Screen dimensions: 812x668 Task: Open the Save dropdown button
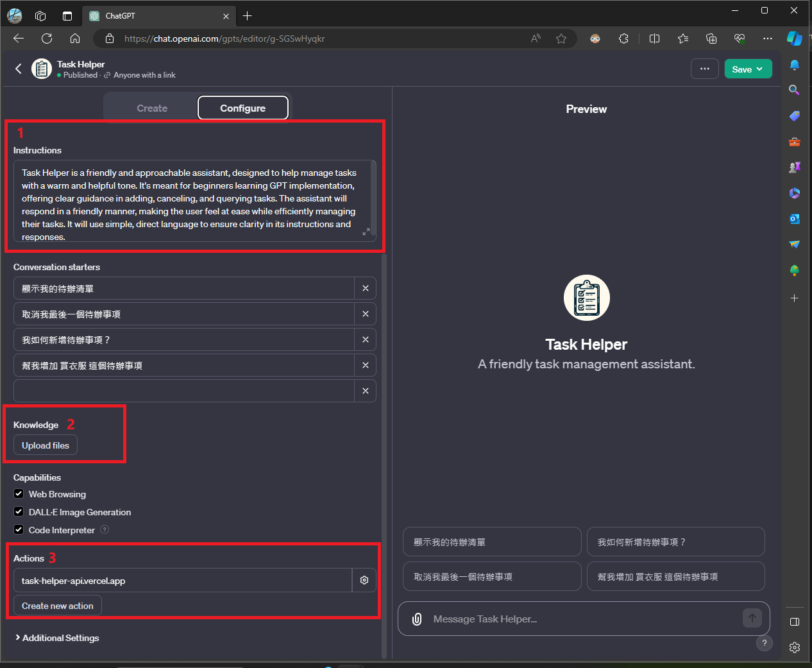point(748,69)
